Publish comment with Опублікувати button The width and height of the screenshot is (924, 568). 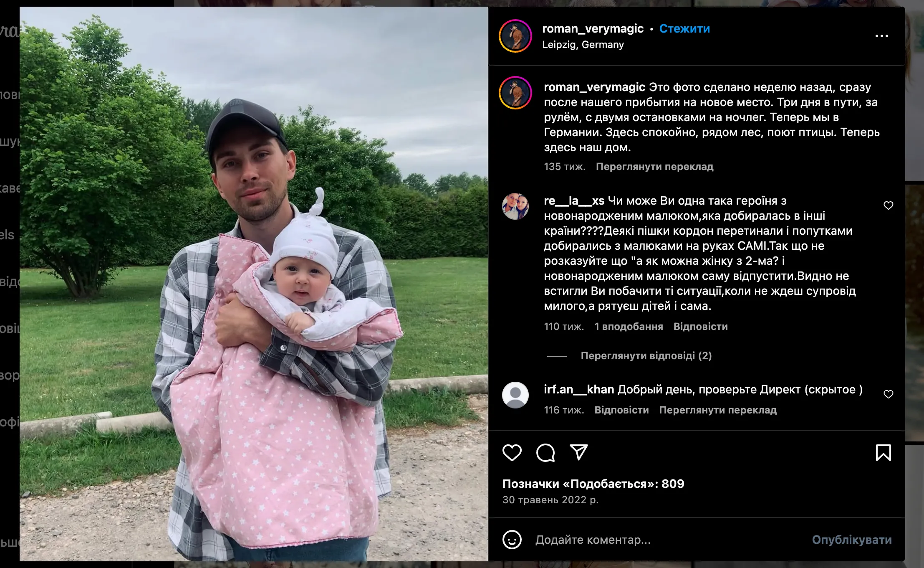[x=851, y=540]
